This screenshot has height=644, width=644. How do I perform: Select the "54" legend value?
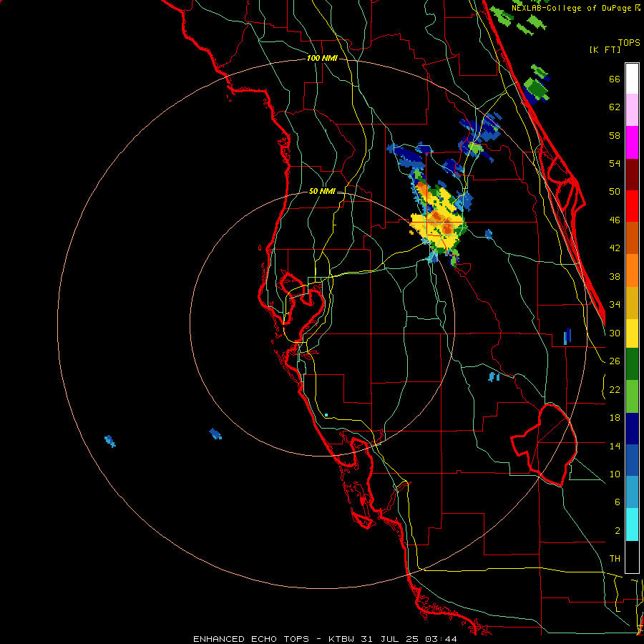point(615,163)
